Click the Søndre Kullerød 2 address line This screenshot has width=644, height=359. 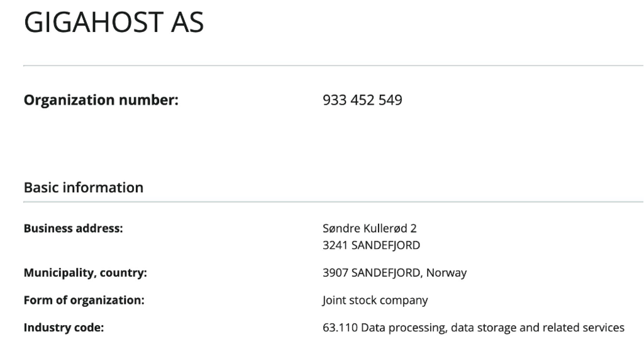pyautogui.click(x=369, y=228)
